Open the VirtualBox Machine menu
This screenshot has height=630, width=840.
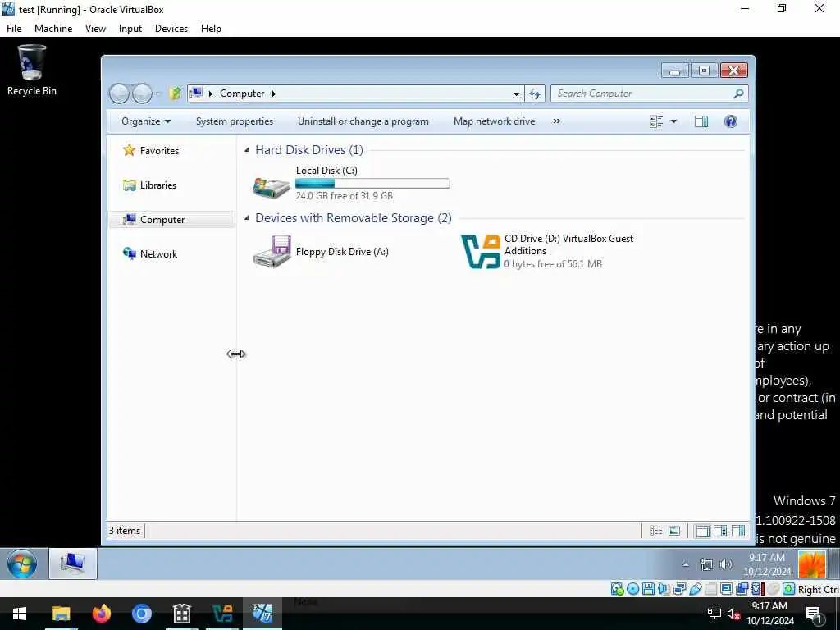click(x=53, y=29)
